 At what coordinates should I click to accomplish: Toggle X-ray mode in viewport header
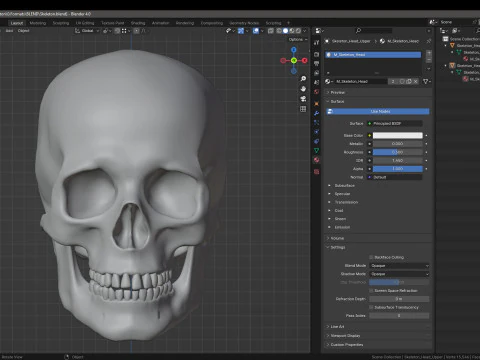pos(271,31)
